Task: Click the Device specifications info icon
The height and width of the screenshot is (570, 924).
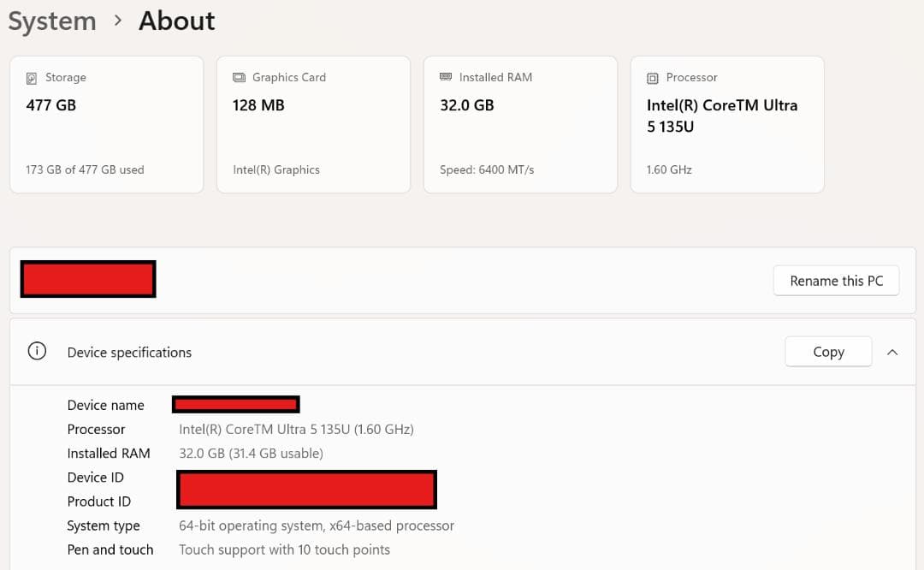Action: point(37,352)
